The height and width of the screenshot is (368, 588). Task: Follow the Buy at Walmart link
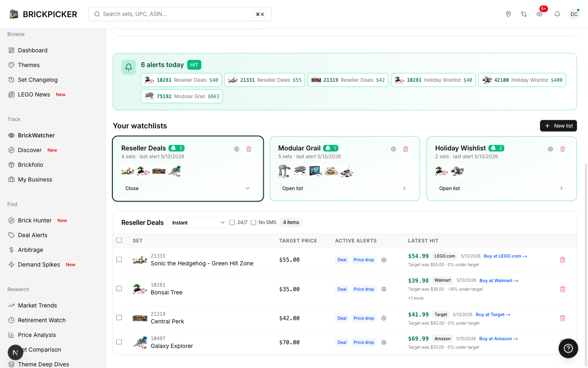pos(499,280)
